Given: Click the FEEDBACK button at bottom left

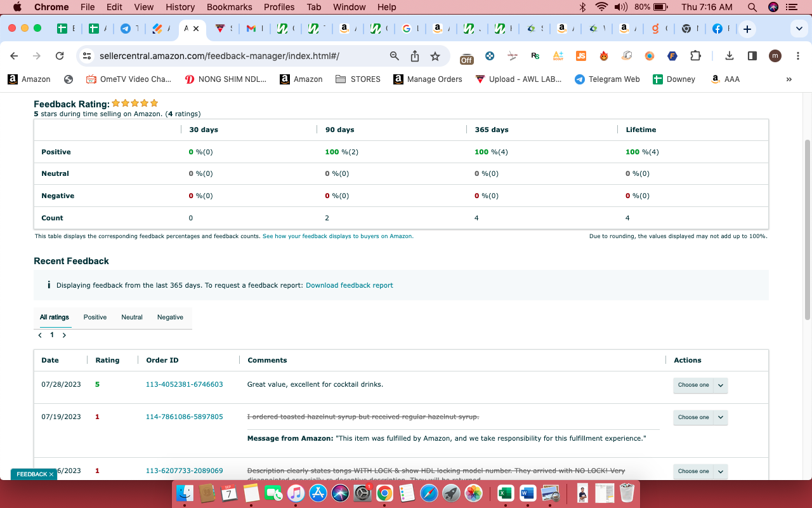Looking at the screenshot, I should coord(34,474).
